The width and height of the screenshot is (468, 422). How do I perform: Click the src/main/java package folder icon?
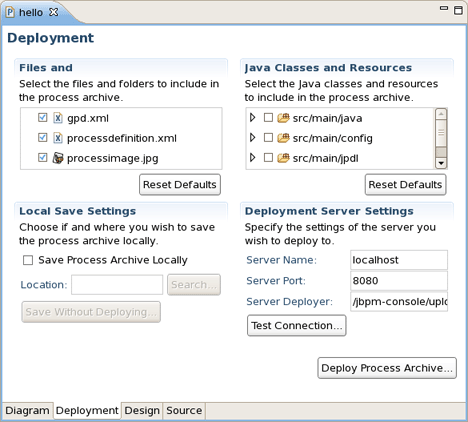tap(283, 118)
